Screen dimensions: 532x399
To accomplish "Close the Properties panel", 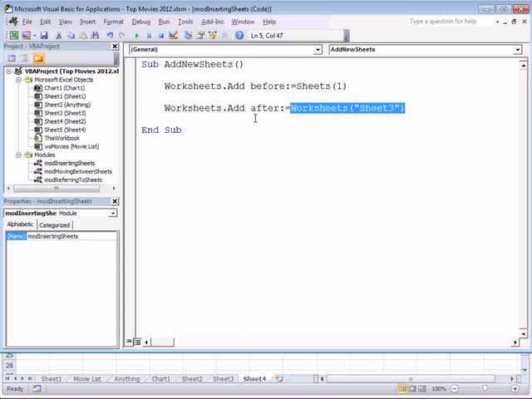I will 115,201.
